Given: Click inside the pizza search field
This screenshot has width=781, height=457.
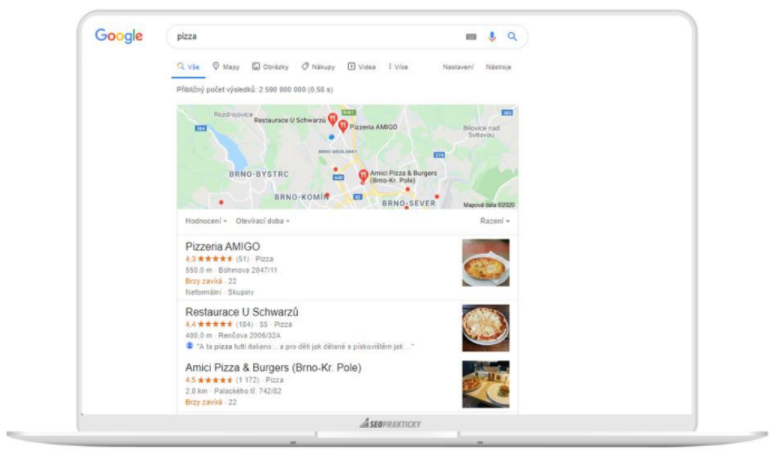Looking at the screenshot, I should 319,36.
